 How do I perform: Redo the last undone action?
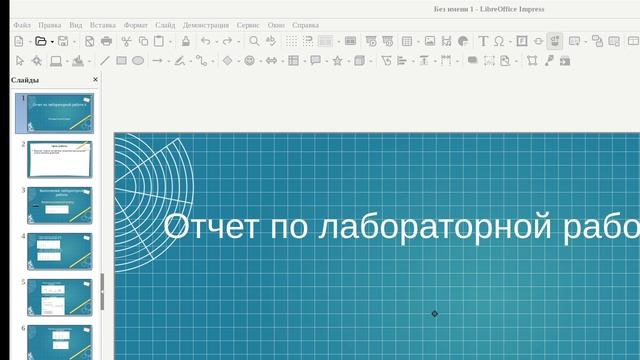click(227, 41)
